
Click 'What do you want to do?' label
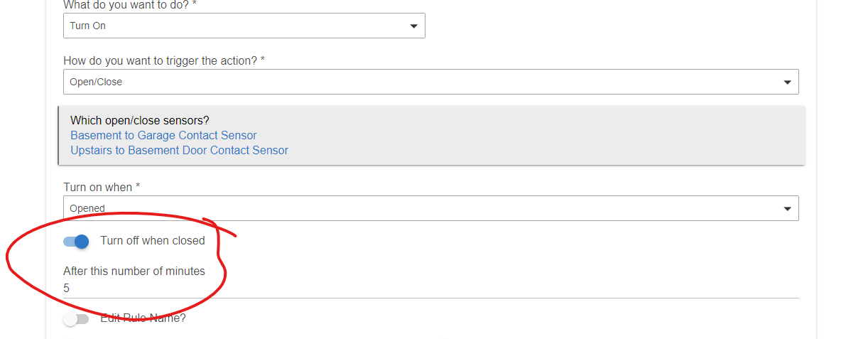pos(130,4)
